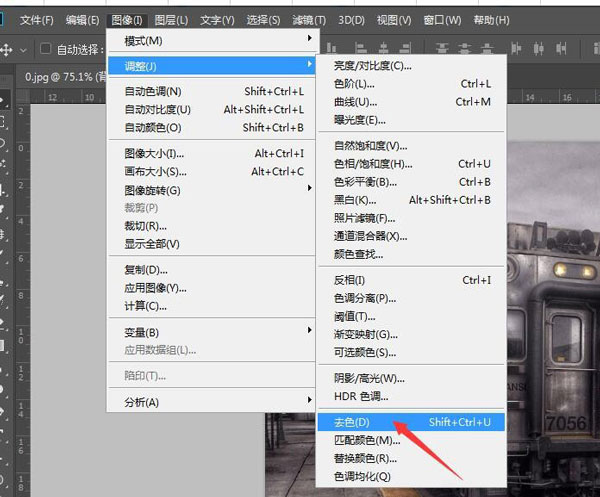Choose 替换颜色(R)... adjustment
This screenshot has width=600, height=497.
[x=411, y=458]
